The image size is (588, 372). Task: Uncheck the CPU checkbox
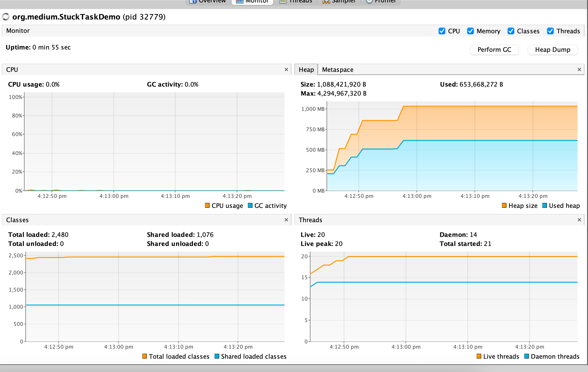[x=442, y=31]
